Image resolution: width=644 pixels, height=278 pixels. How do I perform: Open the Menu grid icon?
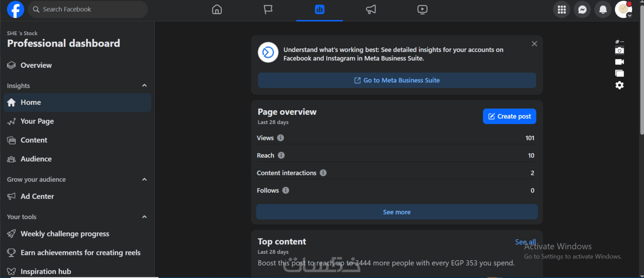[562, 9]
